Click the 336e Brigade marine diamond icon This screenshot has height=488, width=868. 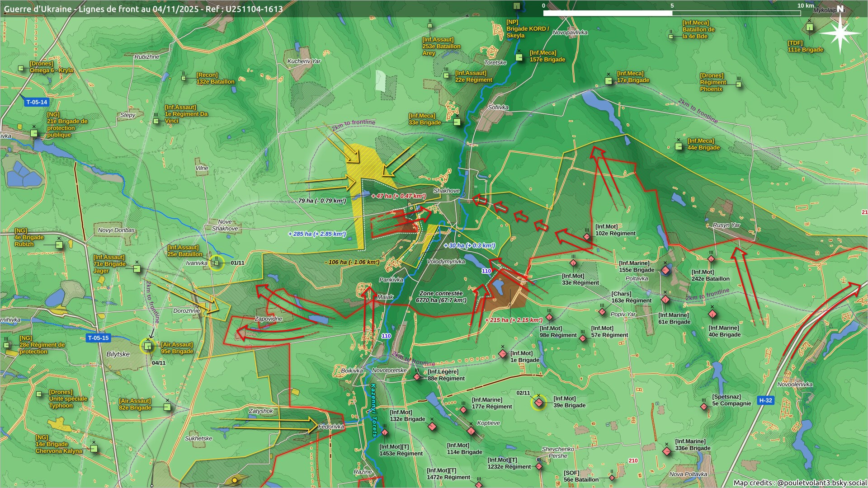point(667,451)
